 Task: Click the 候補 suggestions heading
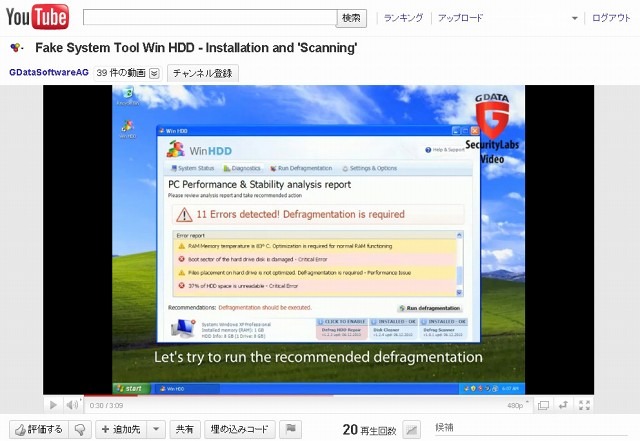(444, 427)
